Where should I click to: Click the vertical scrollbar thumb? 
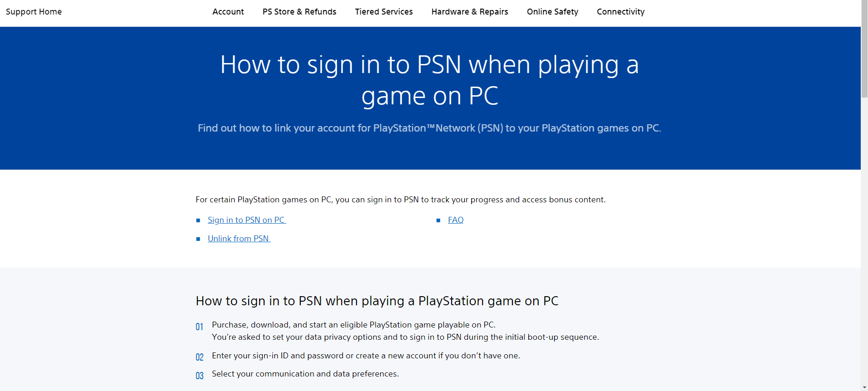point(864,50)
